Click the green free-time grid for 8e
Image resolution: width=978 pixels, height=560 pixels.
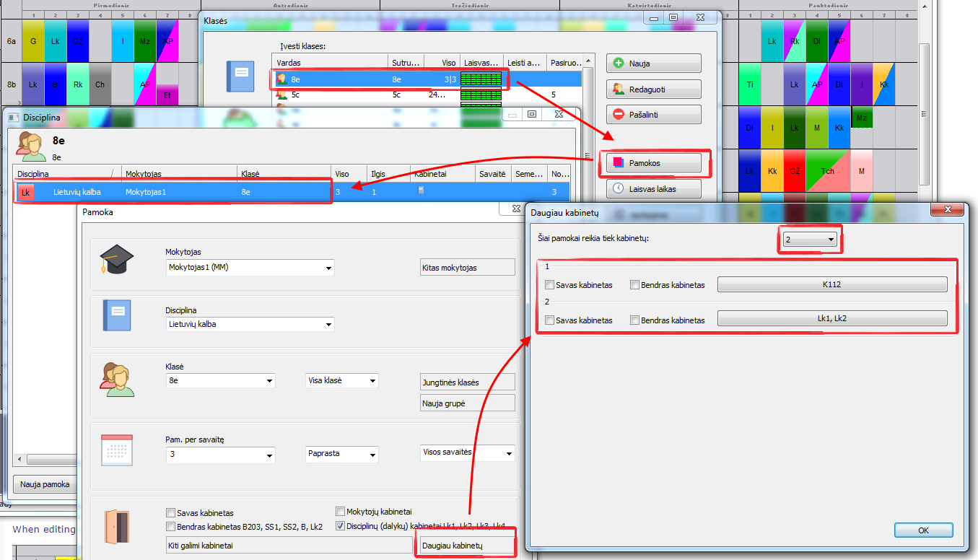[x=481, y=79]
